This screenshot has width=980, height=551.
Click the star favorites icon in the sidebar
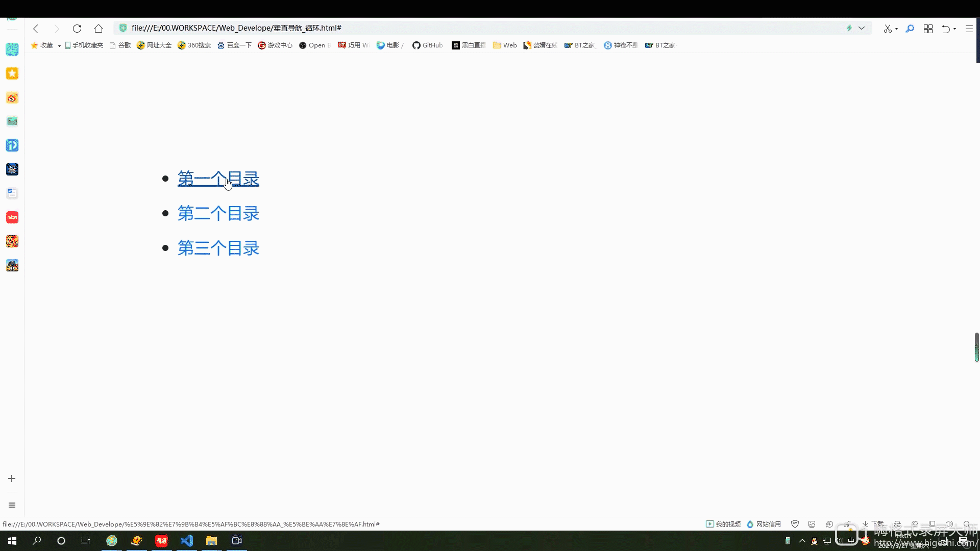pyautogui.click(x=12, y=73)
